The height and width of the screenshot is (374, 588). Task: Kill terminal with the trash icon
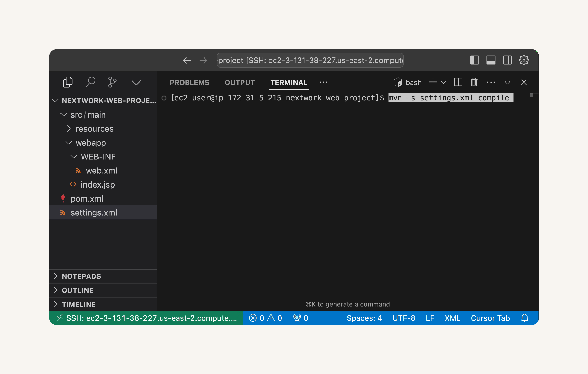[x=474, y=82]
